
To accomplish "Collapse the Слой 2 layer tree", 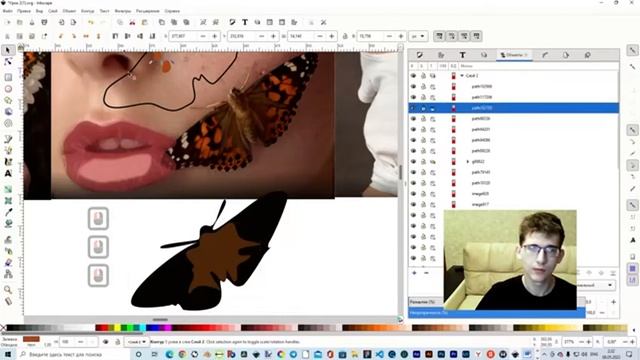I will click(462, 76).
